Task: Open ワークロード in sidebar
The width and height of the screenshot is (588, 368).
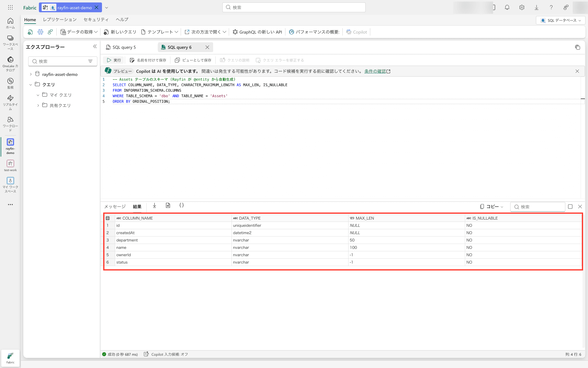Action: point(10,124)
